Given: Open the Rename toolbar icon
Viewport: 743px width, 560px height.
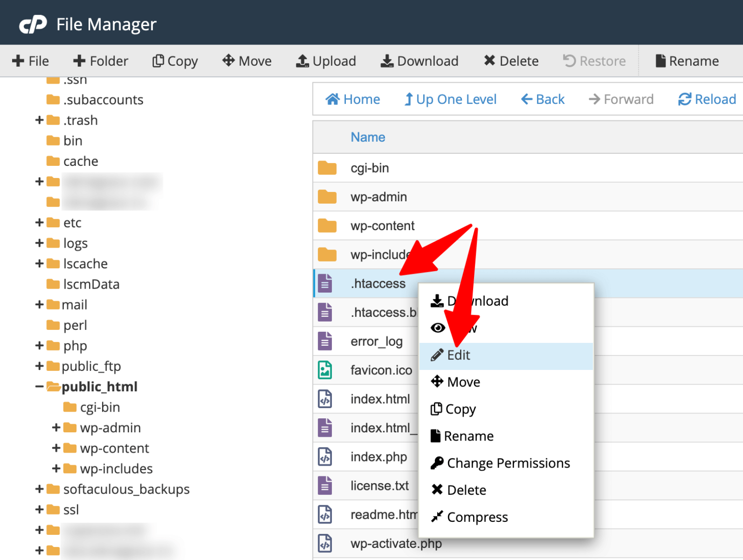Looking at the screenshot, I should pyautogui.click(x=687, y=61).
